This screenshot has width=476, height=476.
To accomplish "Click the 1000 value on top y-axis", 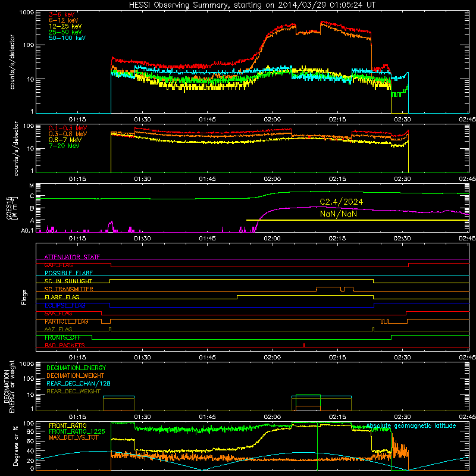I will pyautogui.click(x=26, y=12).
